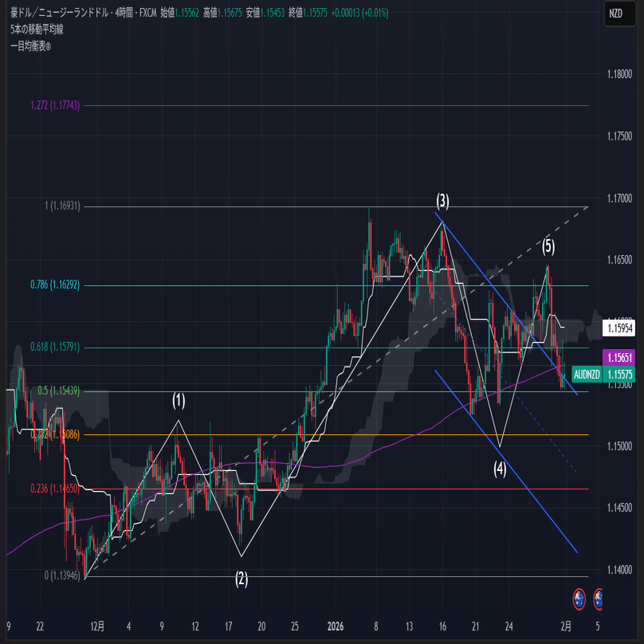This screenshot has width=644, height=644.
Task: Click the 1.14000 price axis tick
Action: pyautogui.click(x=619, y=570)
